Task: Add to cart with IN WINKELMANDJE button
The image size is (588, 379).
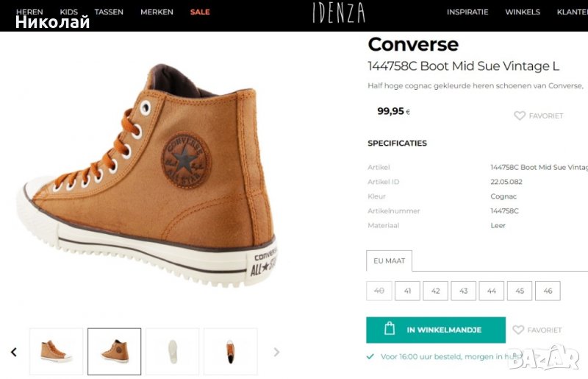Action: pos(436,330)
